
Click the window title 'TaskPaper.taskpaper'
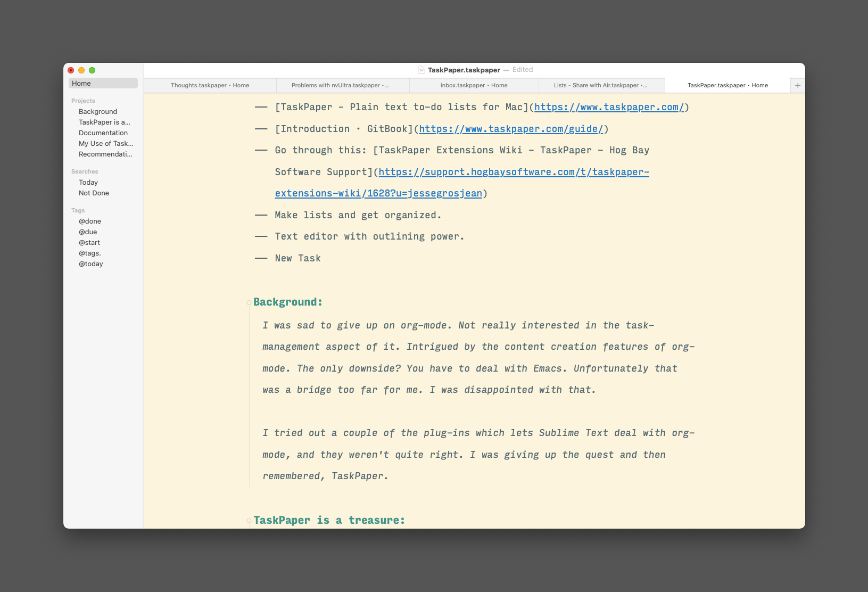pyautogui.click(x=464, y=70)
